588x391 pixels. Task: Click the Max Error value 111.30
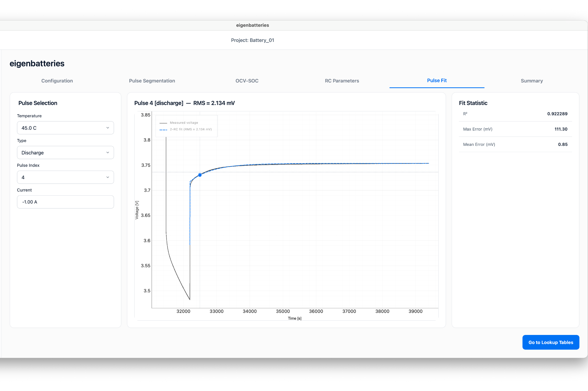click(x=561, y=129)
